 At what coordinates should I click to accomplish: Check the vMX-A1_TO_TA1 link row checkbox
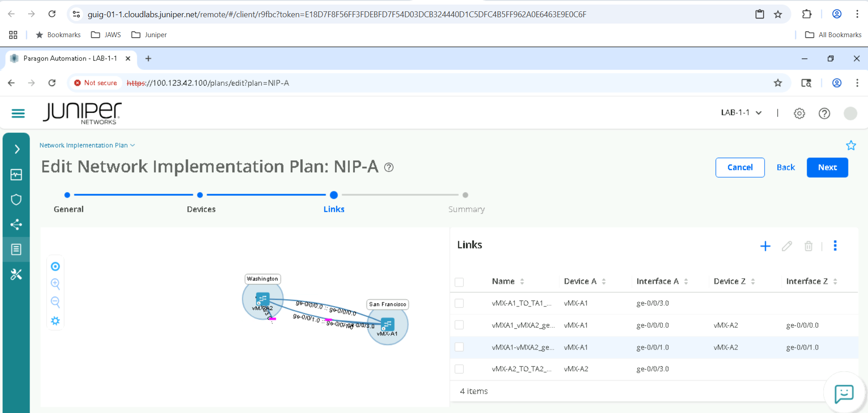(x=459, y=303)
